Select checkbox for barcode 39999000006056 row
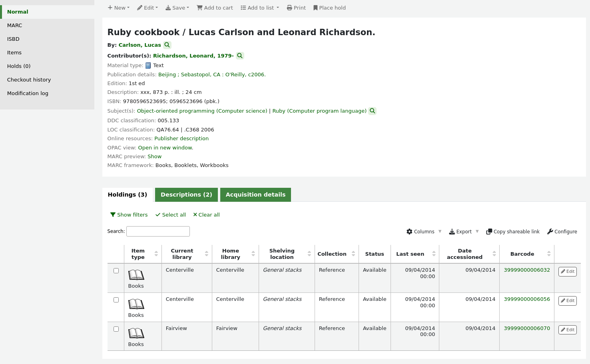 116,300
